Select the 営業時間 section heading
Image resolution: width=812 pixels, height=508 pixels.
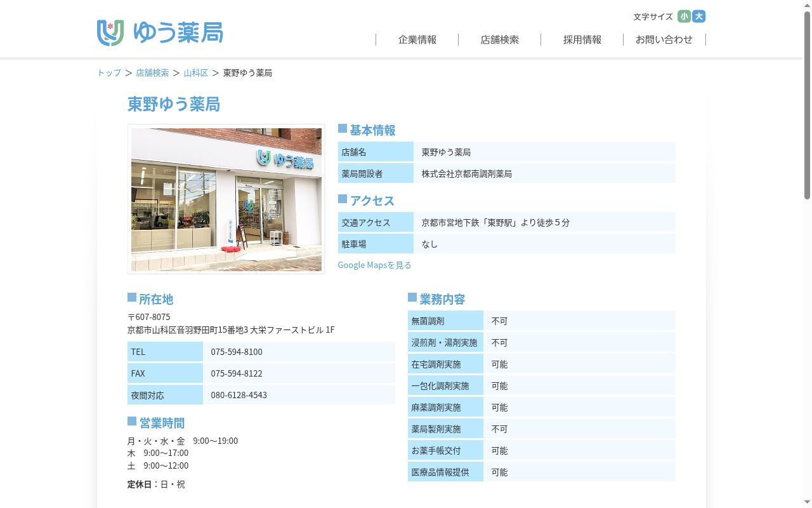[x=162, y=423]
